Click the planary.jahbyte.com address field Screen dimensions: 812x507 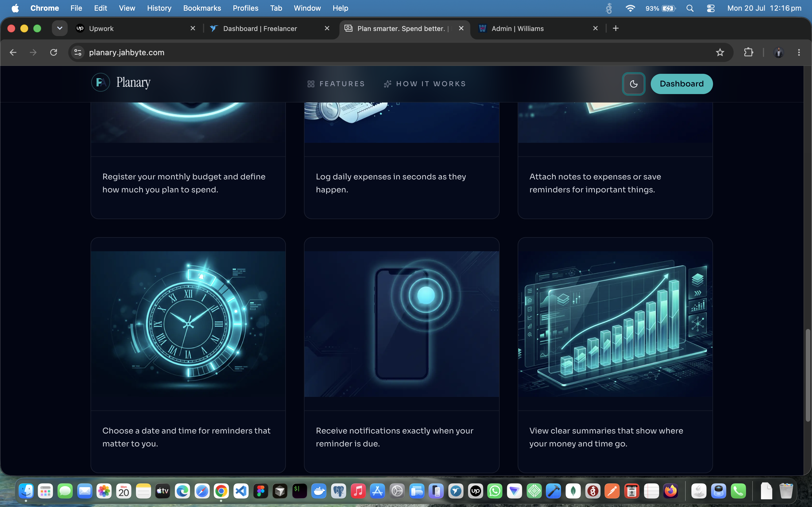tap(399, 52)
